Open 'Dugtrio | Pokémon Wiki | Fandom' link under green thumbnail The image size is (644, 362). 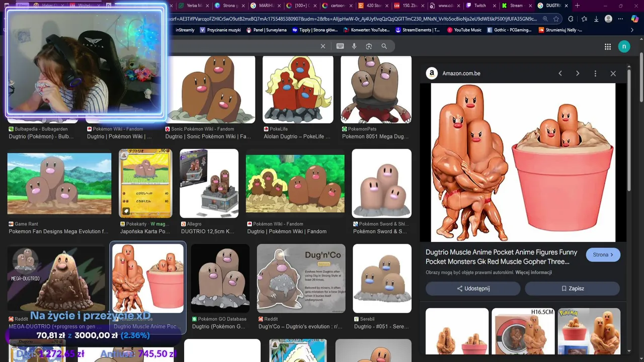point(287,231)
